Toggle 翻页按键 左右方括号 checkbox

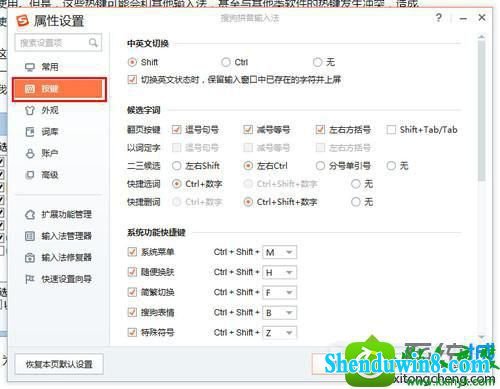(320, 129)
